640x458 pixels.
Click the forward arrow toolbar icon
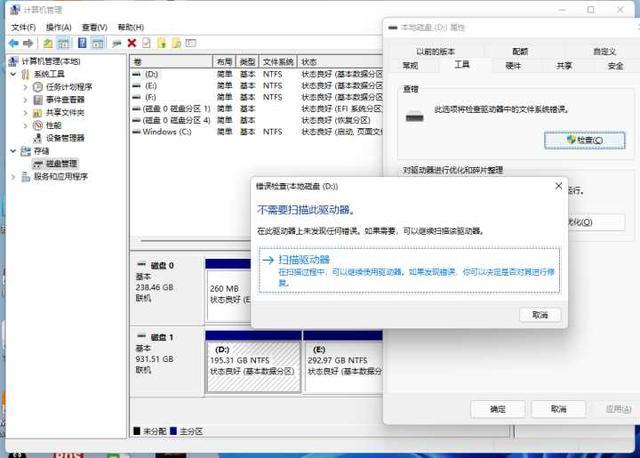point(29,44)
